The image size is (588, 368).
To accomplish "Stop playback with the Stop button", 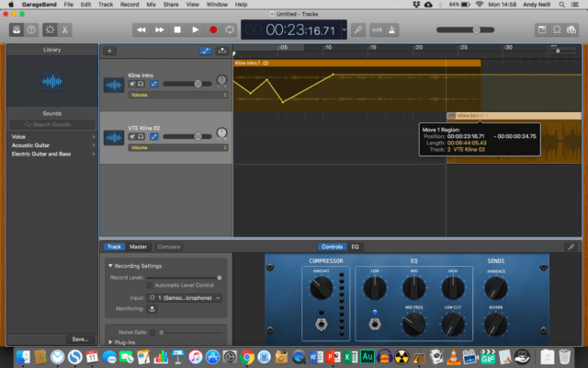I will (x=177, y=29).
